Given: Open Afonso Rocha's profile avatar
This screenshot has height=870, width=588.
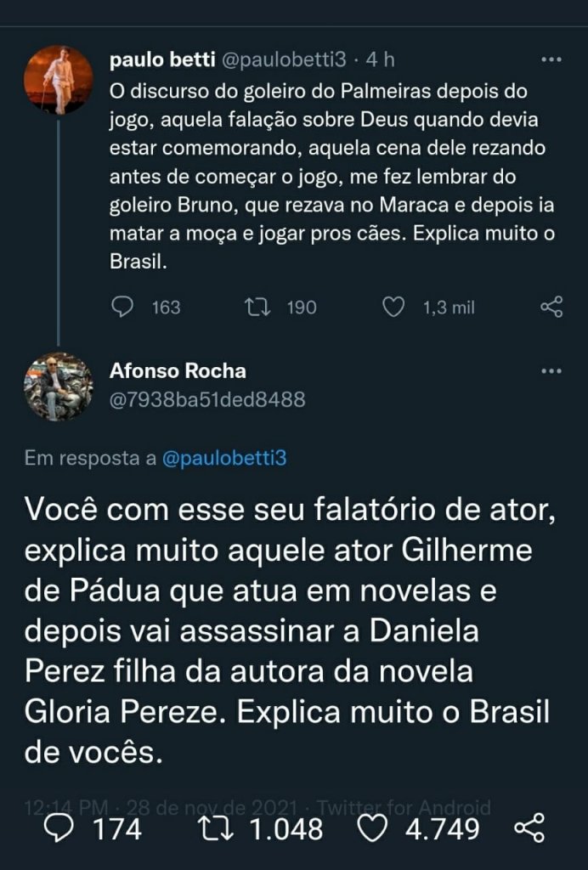Looking at the screenshot, I should (59, 387).
